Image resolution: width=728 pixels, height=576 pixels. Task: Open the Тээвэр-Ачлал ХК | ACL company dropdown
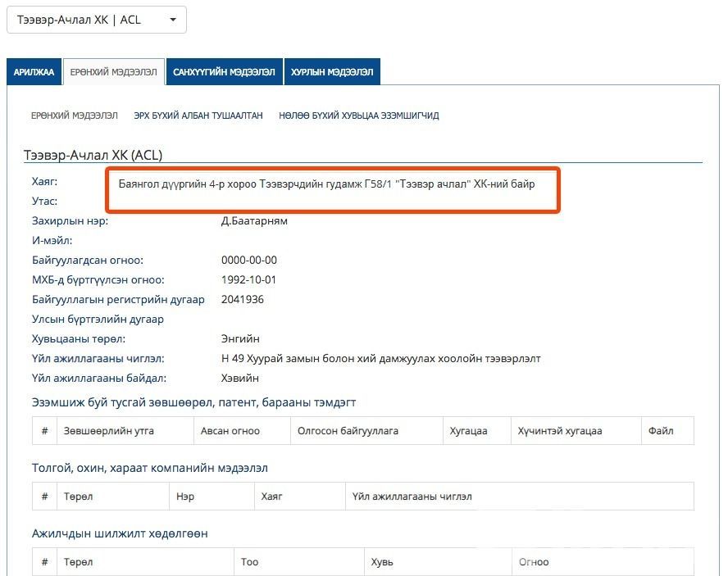coord(96,20)
